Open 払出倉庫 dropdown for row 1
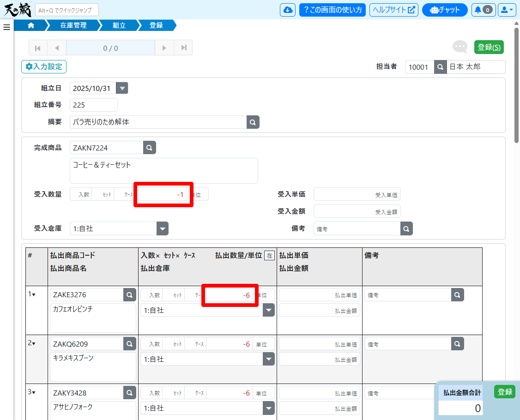The image size is (520, 420). [x=269, y=311]
